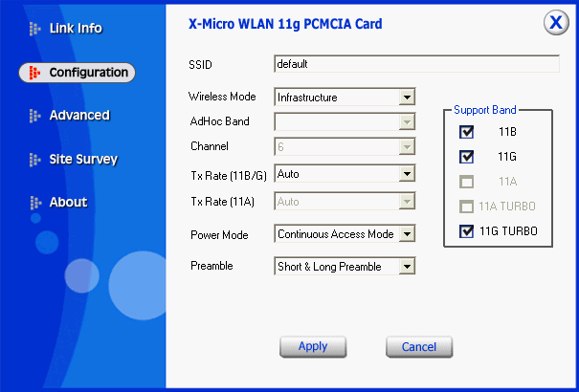Open the Channel dropdown showing 6
Viewport: 579px width, 392px height.
(407, 147)
